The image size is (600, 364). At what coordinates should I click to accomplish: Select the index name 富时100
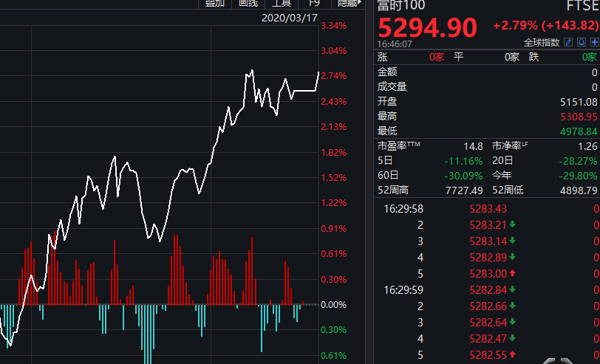tap(401, 5)
